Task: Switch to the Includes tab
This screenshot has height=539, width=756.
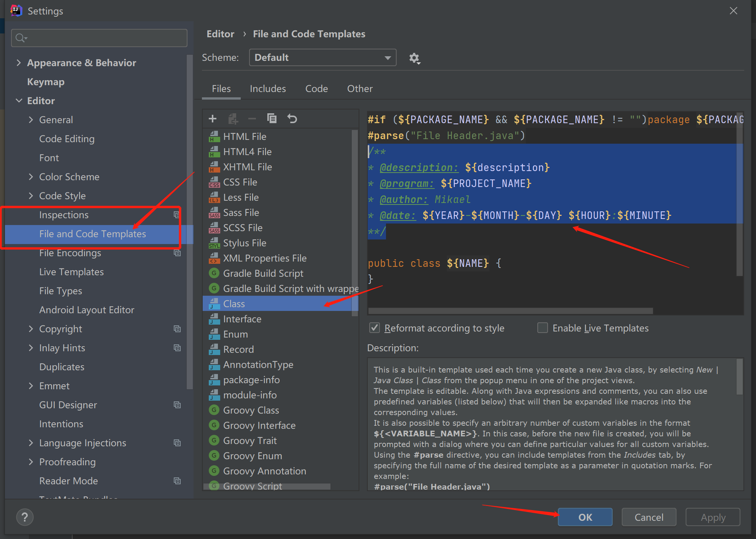Action: click(x=267, y=89)
